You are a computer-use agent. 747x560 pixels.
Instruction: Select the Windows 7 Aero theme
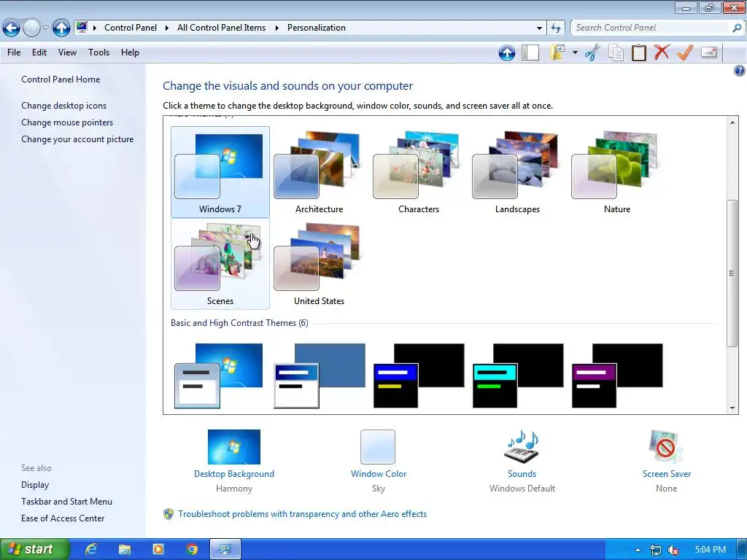point(220,172)
